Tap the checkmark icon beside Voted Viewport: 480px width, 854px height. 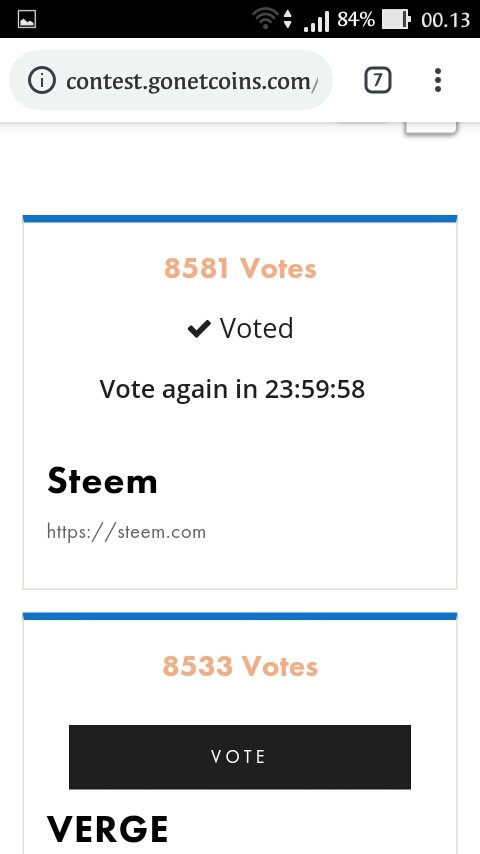click(x=199, y=328)
